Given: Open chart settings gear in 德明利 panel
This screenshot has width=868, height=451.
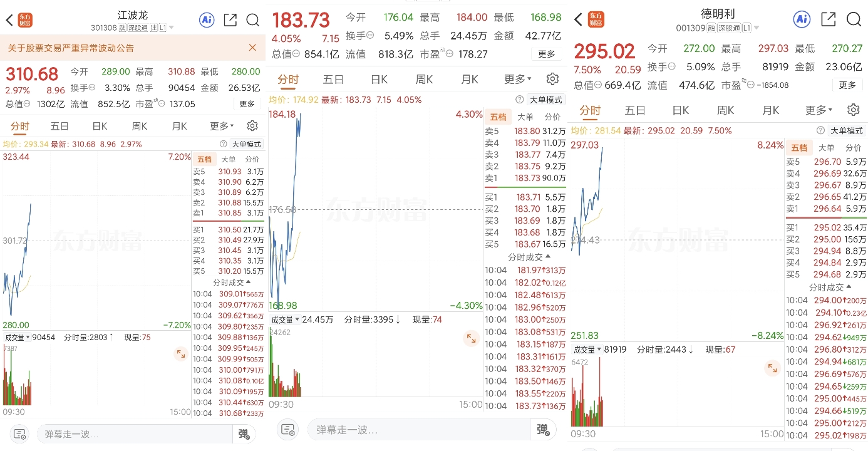Looking at the screenshot, I should tap(853, 110).
